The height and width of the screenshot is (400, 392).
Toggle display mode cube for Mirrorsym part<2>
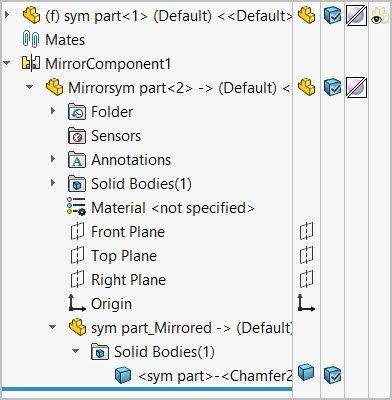click(x=332, y=87)
